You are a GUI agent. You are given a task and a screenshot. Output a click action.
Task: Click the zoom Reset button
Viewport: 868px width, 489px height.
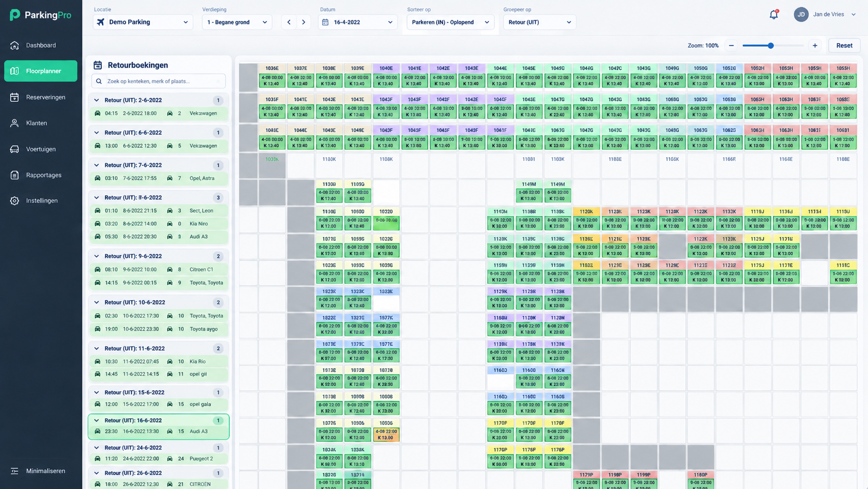[844, 46]
